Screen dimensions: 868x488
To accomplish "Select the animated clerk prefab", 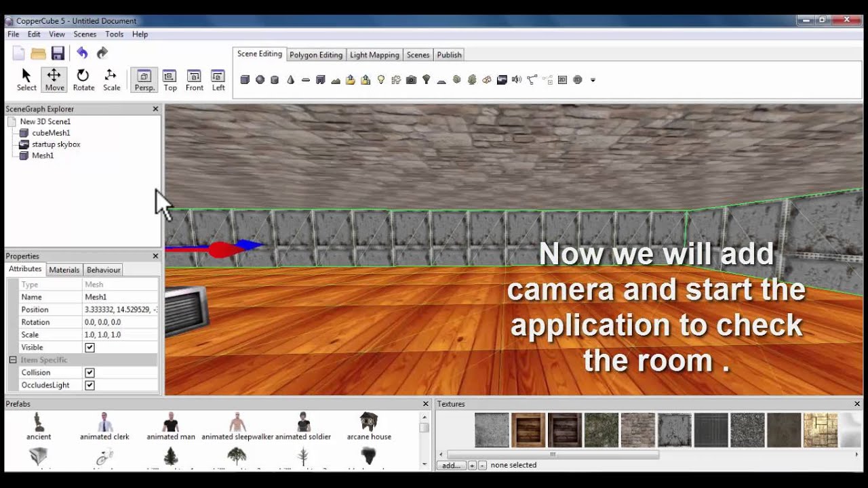I will click(x=104, y=426).
